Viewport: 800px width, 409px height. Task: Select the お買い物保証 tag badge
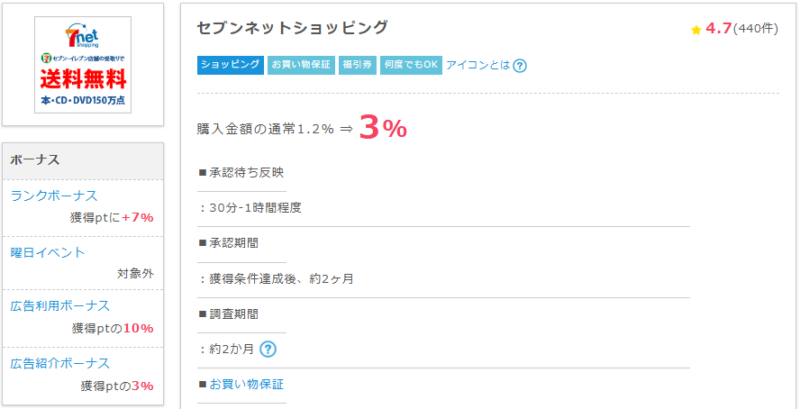point(300,65)
